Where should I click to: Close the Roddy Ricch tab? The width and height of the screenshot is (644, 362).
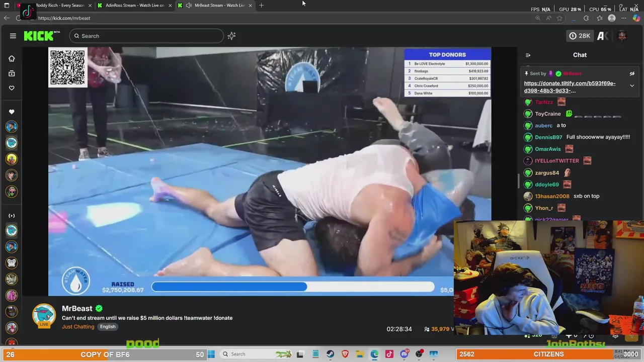click(90, 6)
